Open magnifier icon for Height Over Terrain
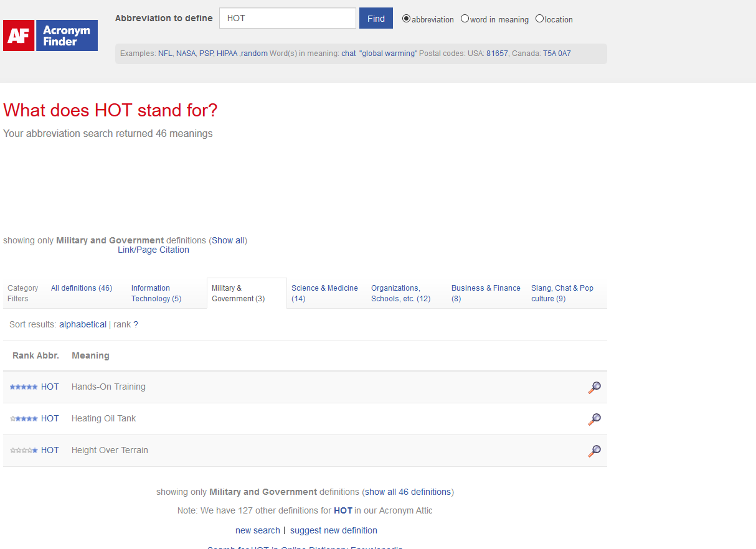Viewport: 756px width, 549px height. click(594, 451)
